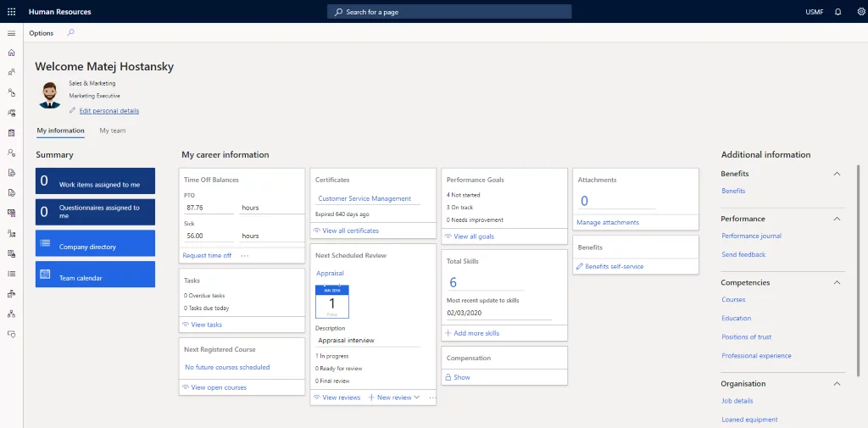Click the PTO balance field 87.76
The width and height of the screenshot is (868, 428).
click(x=209, y=208)
